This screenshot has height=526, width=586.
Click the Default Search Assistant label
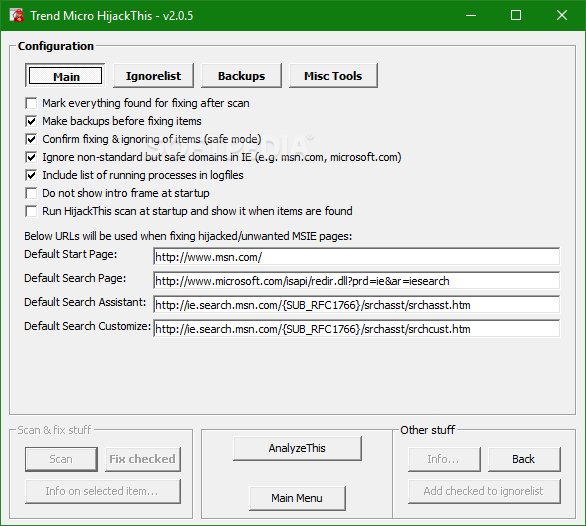[85, 302]
